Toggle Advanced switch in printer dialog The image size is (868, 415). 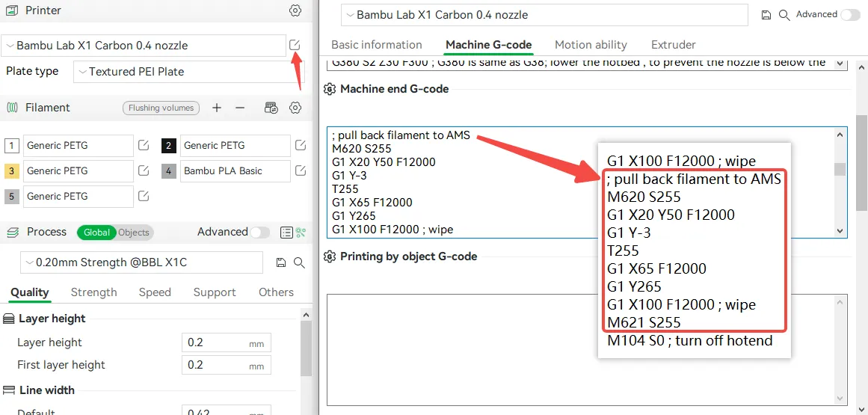coord(850,15)
